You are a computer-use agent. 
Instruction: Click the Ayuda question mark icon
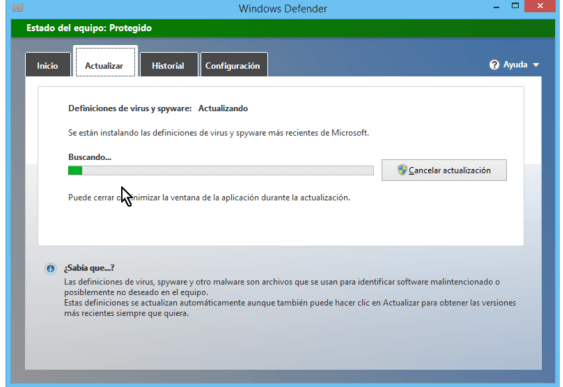click(494, 65)
